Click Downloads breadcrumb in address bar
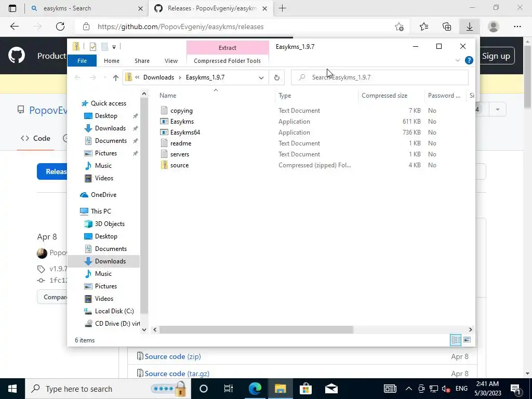This screenshot has height=399, width=532. click(158, 78)
